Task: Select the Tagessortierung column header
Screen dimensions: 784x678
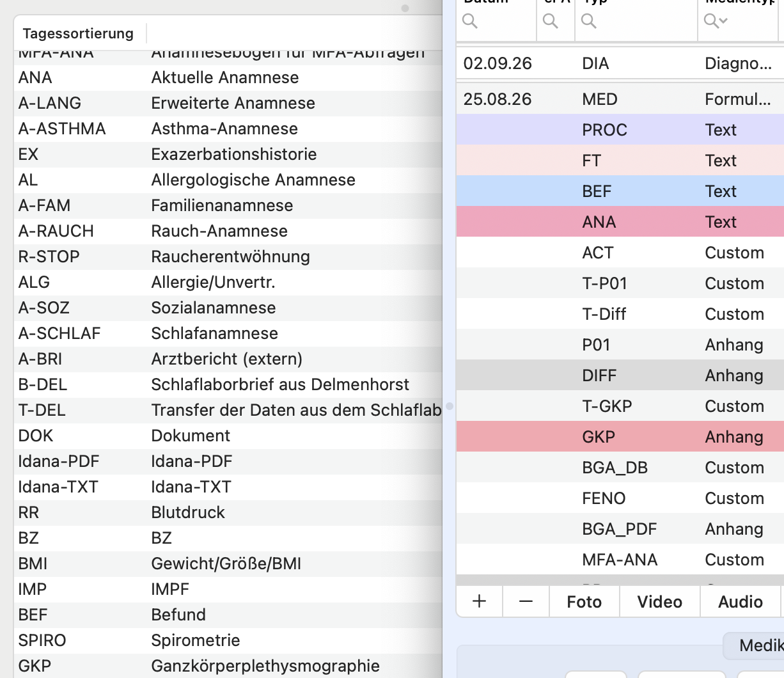Action: tap(79, 33)
